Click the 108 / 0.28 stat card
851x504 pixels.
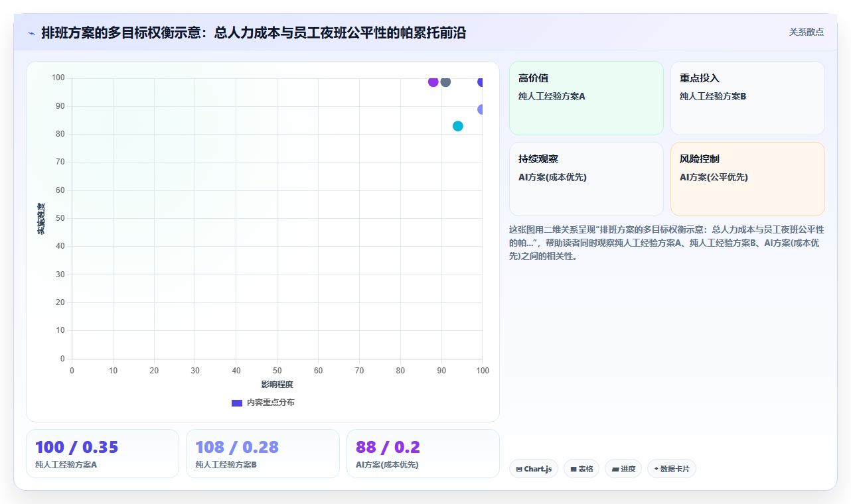click(x=262, y=454)
